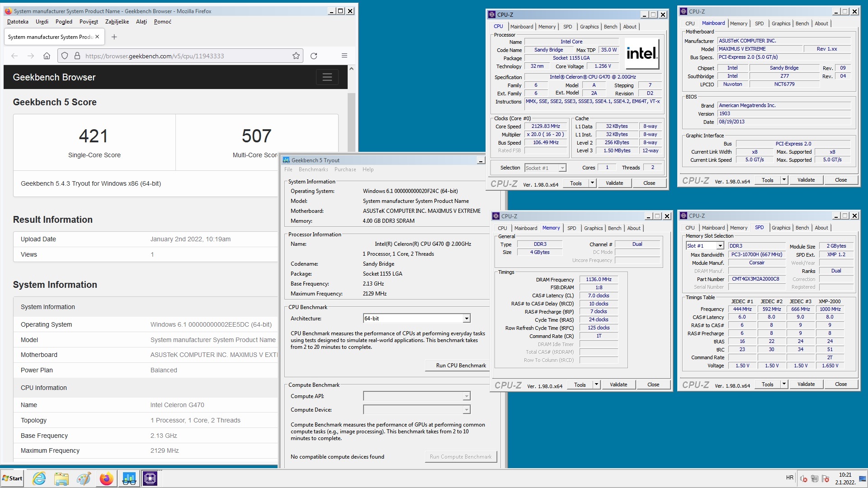Image resolution: width=868 pixels, height=488 pixels.
Task: Open the Paint palette taskbar icon
Action: click(84, 479)
